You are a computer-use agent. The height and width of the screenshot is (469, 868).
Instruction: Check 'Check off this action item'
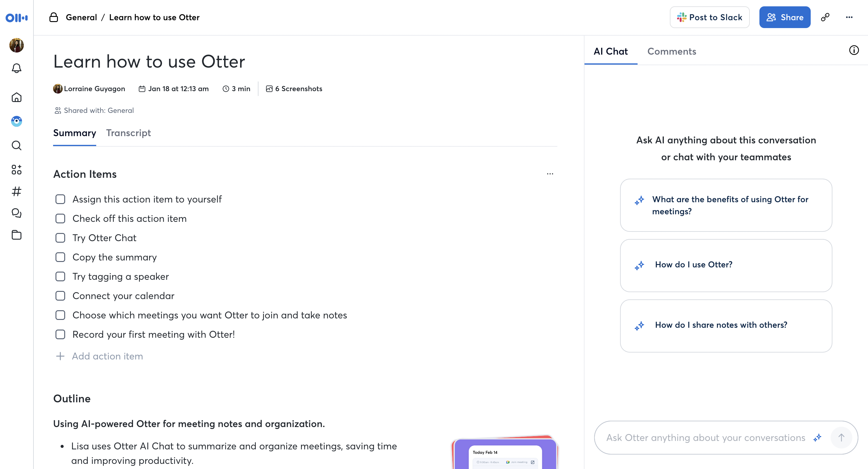pyautogui.click(x=60, y=219)
